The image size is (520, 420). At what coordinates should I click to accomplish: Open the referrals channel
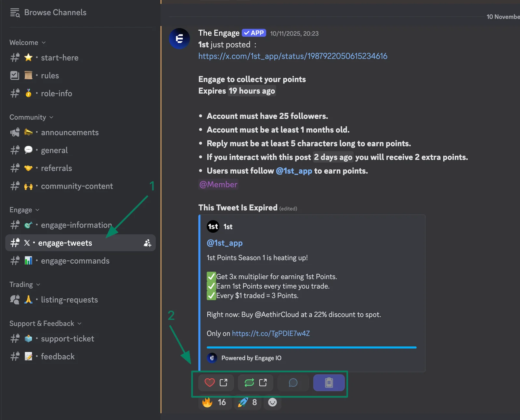point(81,168)
